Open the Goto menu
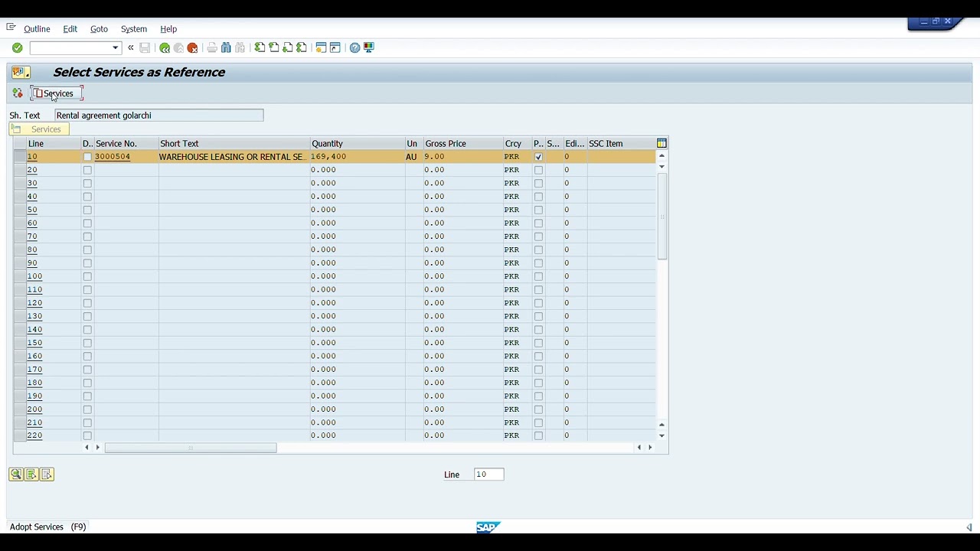 coord(99,29)
